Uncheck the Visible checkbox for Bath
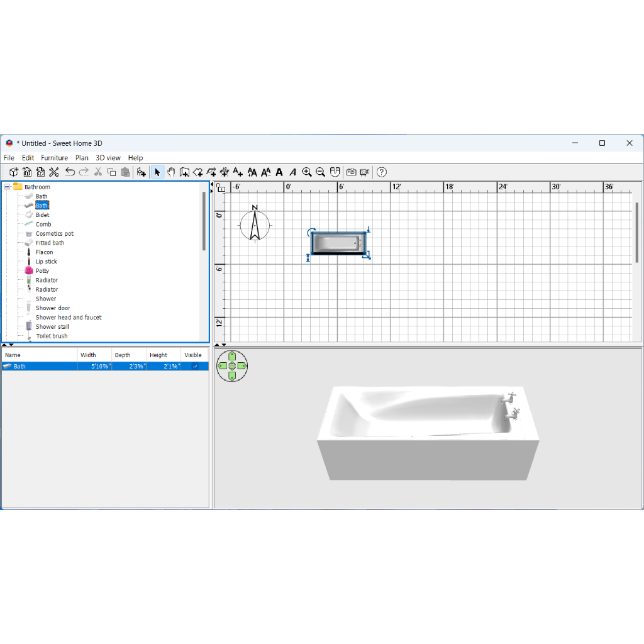Image resolution: width=644 pixels, height=644 pixels. [195, 366]
